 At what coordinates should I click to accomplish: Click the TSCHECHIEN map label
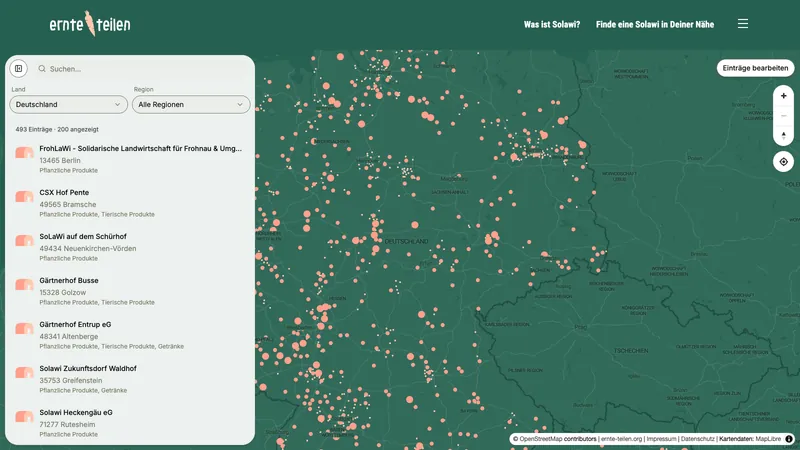tap(631, 351)
